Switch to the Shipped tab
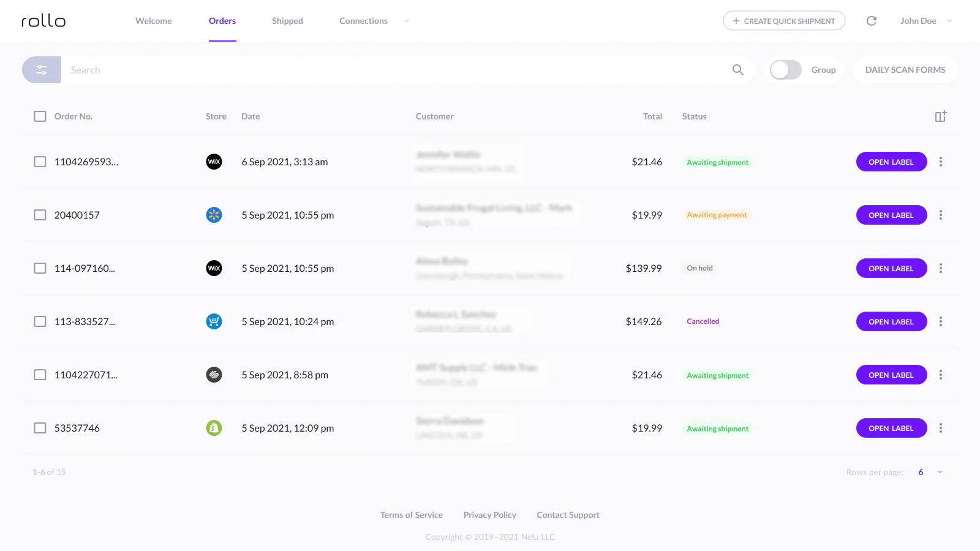980x551 pixels. 287,20
